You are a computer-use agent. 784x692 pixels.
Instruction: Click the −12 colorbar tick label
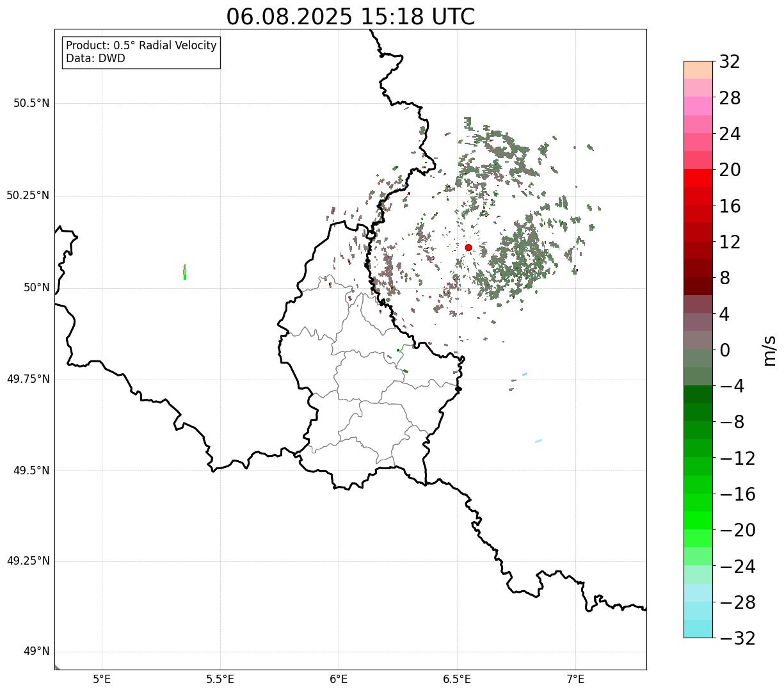(737, 458)
